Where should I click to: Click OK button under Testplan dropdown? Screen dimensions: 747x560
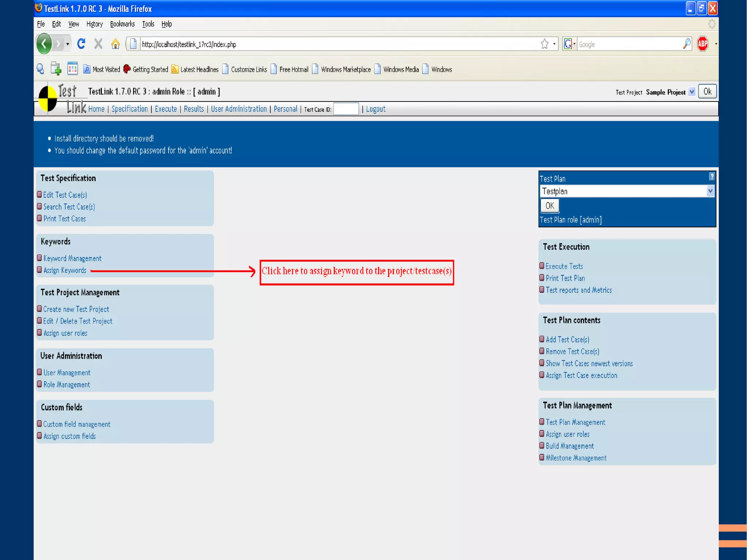click(550, 206)
